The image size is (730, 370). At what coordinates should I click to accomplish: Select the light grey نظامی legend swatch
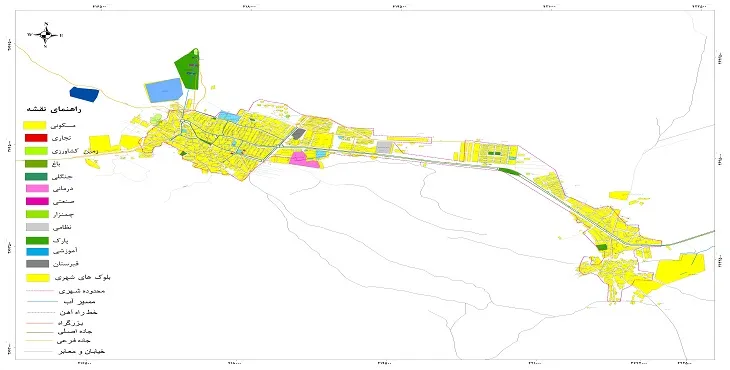coord(36,227)
